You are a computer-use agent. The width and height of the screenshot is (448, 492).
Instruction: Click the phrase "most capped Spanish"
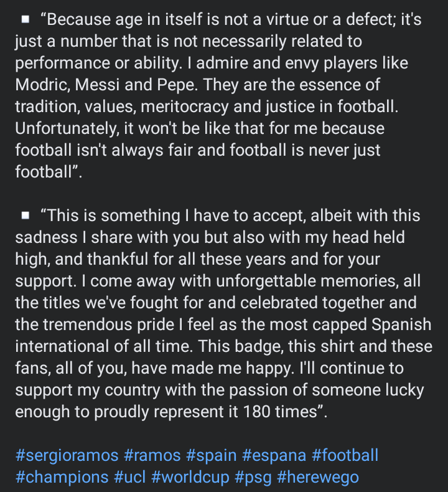tap(350, 324)
